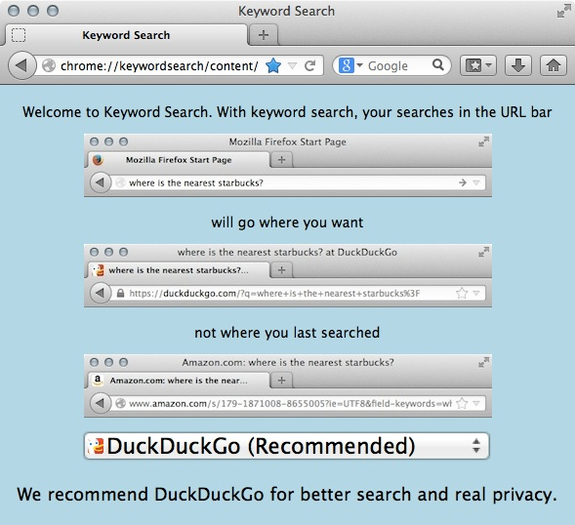Bookmark page with blue star icon
Viewport: 575px width, 525px height.
tap(273, 66)
